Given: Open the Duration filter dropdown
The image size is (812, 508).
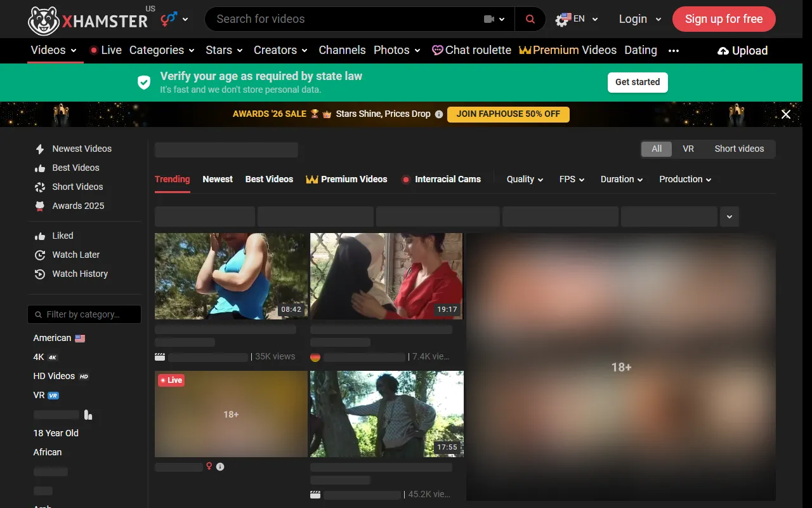Looking at the screenshot, I should (622, 179).
